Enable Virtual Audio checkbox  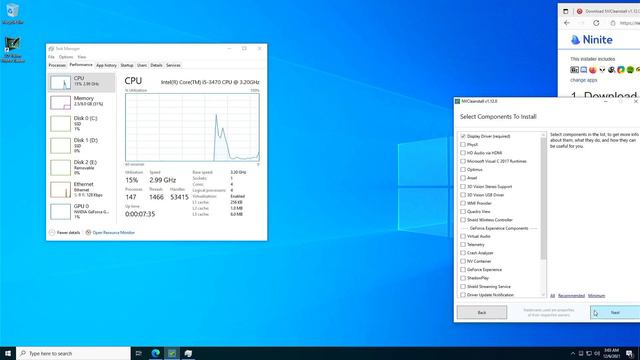463,236
